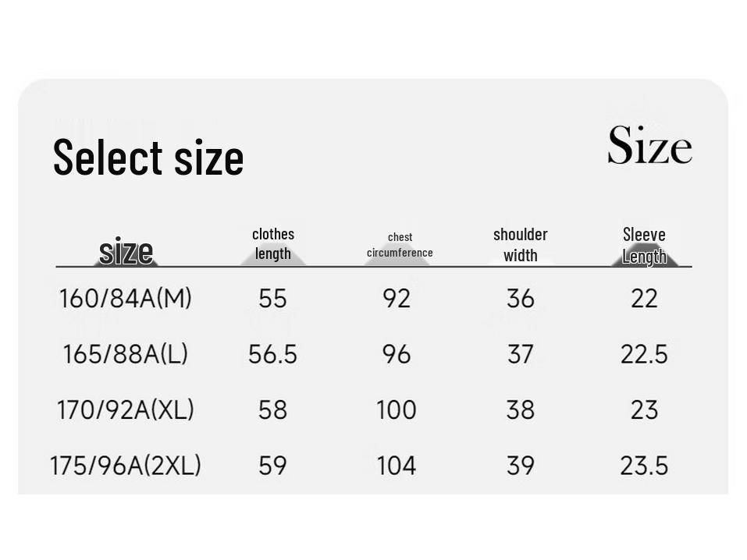Viewport: 747px width, 560px height.
Task: Click the 'chest circumference' column header
Action: 400,245
